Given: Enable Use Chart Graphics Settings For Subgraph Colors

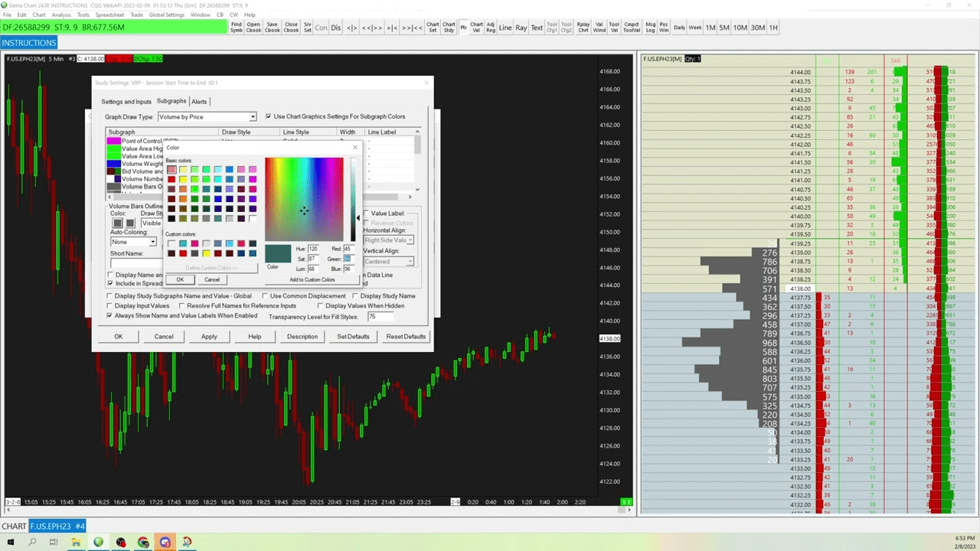Looking at the screenshot, I should click(x=335, y=116).
